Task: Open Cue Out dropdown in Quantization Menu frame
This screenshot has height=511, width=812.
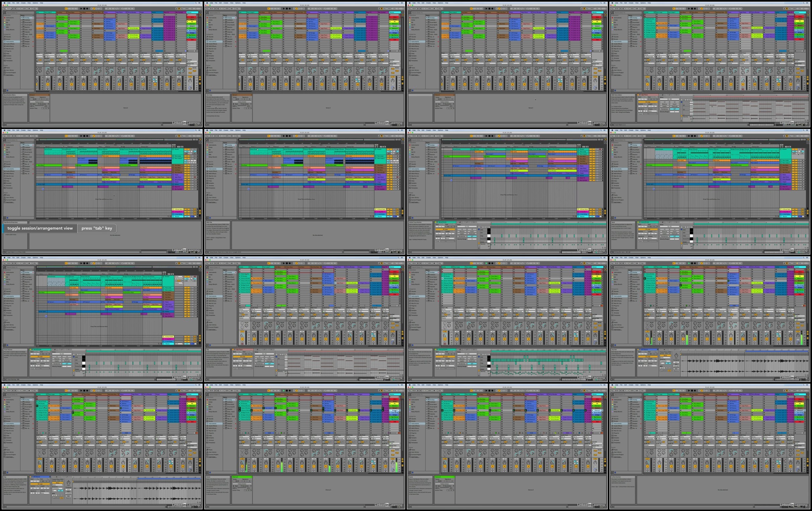Action: point(192,61)
